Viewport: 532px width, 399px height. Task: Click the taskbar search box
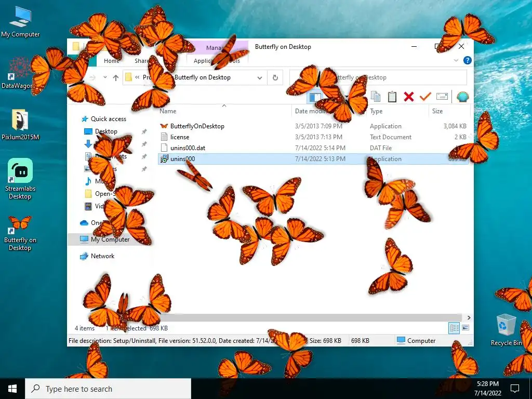pyautogui.click(x=108, y=389)
